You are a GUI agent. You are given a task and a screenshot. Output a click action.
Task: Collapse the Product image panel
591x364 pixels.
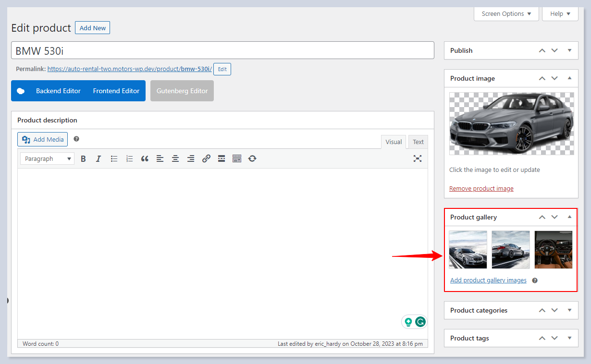click(x=569, y=78)
